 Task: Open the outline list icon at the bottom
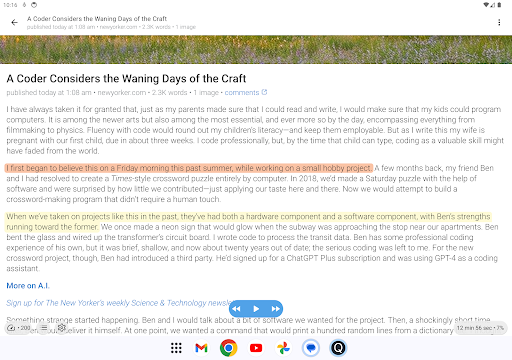pos(44,328)
